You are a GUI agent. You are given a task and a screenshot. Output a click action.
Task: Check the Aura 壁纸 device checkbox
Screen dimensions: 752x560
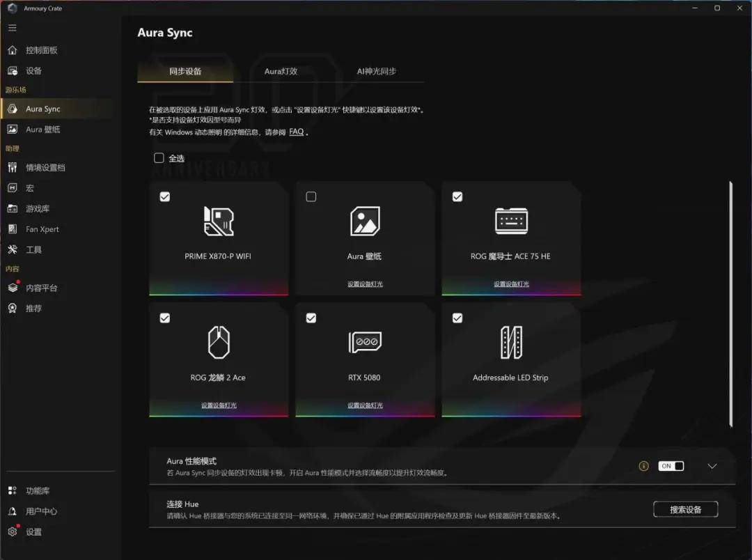coord(311,196)
